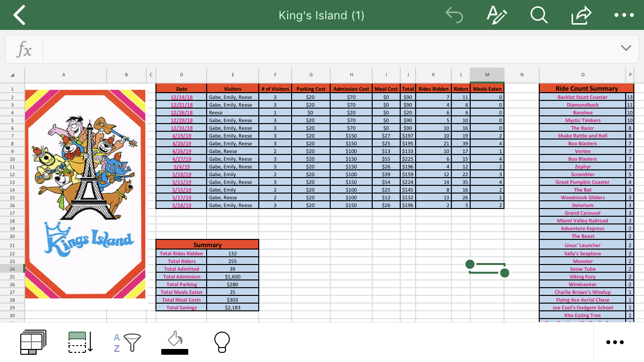Tap the fill color bucket icon
644x362 pixels.
click(174, 342)
